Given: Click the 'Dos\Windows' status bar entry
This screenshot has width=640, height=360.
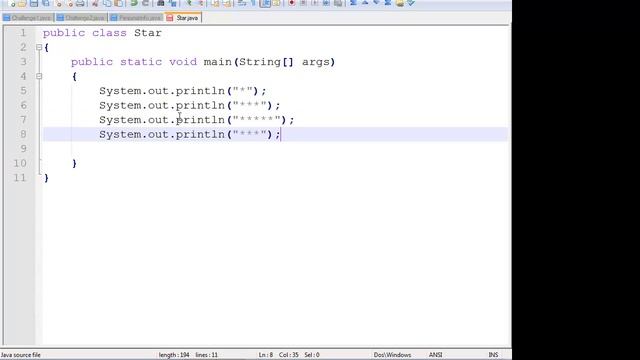Looking at the screenshot, I should pyautogui.click(x=392, y=355).
